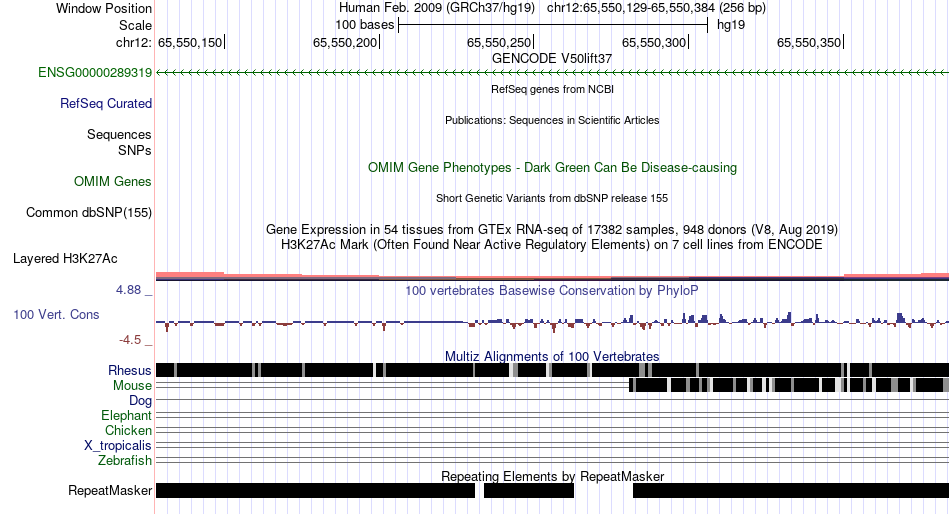Select the Elephant alignment row label
Viewport: 950px width, 514px height.
click(126, 416)
